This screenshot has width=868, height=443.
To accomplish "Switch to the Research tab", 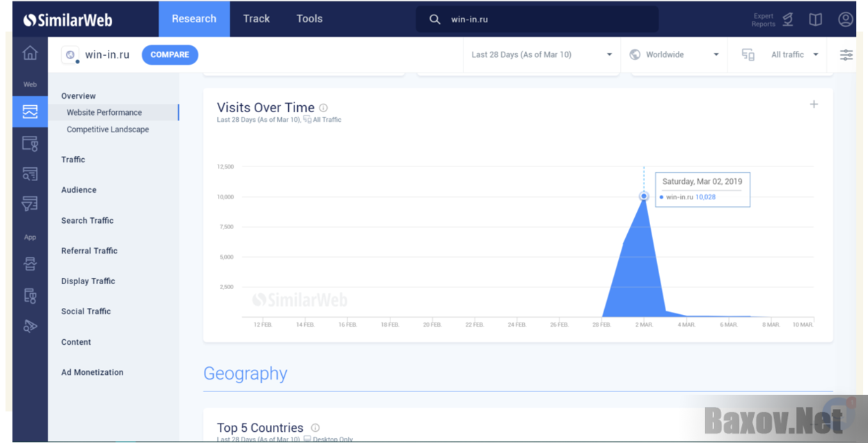I will (194, 19).
